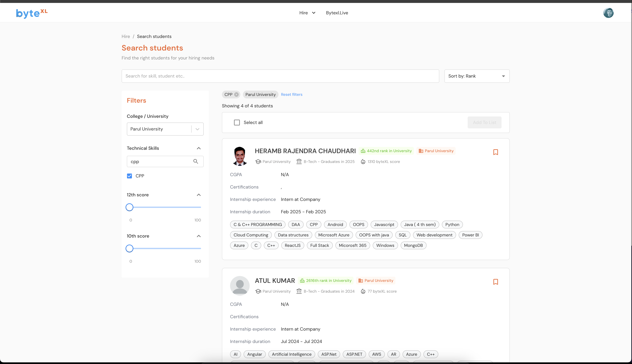Open the Sort by Rank dropdown
This screenshot has width=632, height=364.
477,76
